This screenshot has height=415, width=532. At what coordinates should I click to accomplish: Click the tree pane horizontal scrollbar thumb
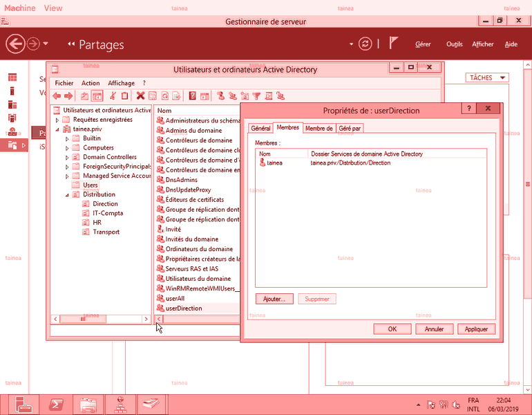click(x=83, y=320)
